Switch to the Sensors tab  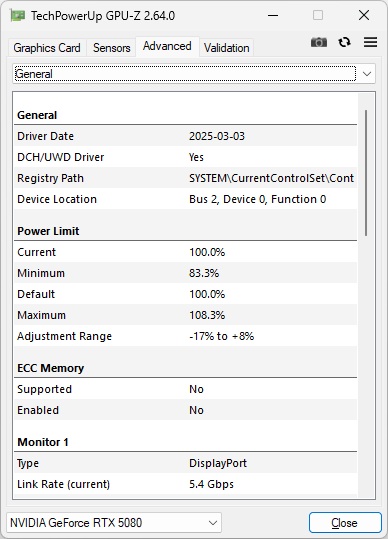tap(112, 48)
